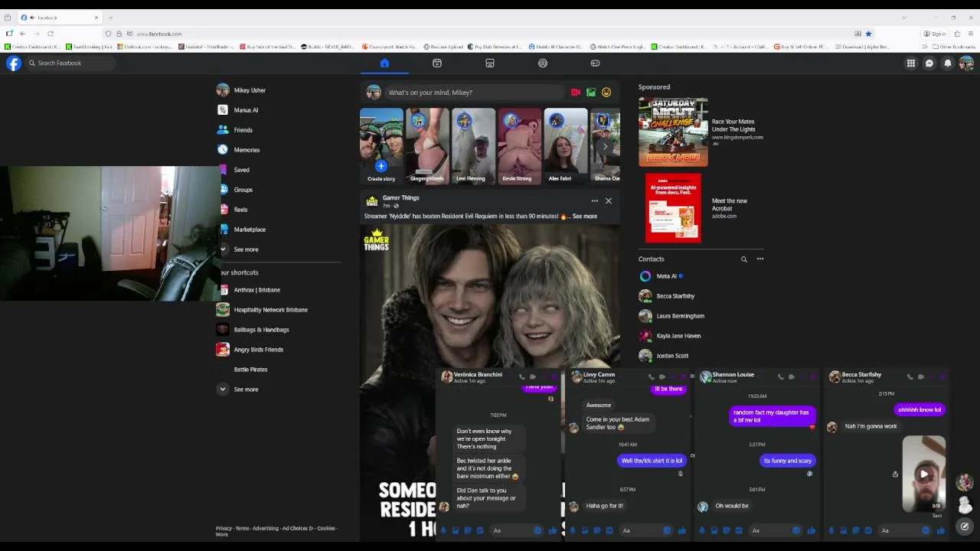Click the new message compose icon

click(x=965, y=527)
